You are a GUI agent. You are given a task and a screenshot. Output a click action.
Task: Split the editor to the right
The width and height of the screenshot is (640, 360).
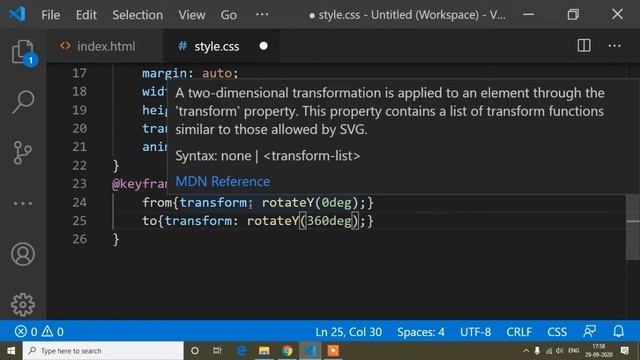click(584, 46)
